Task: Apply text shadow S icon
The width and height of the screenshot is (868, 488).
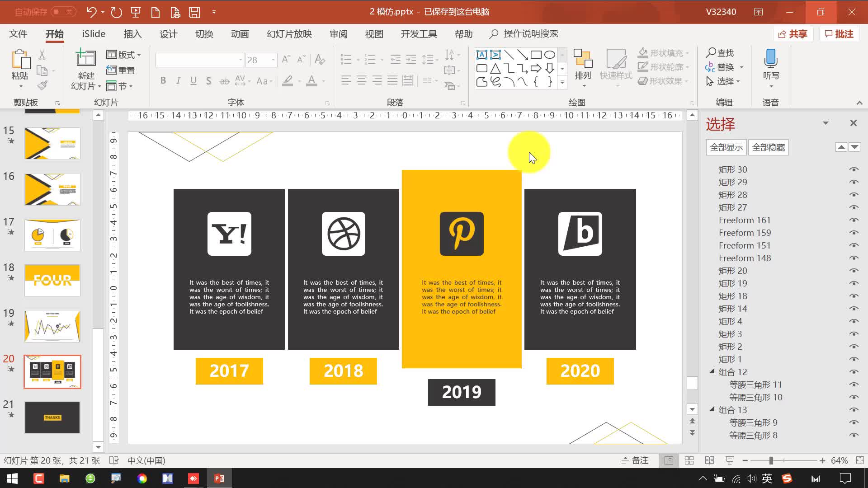Action: point(208,81)
